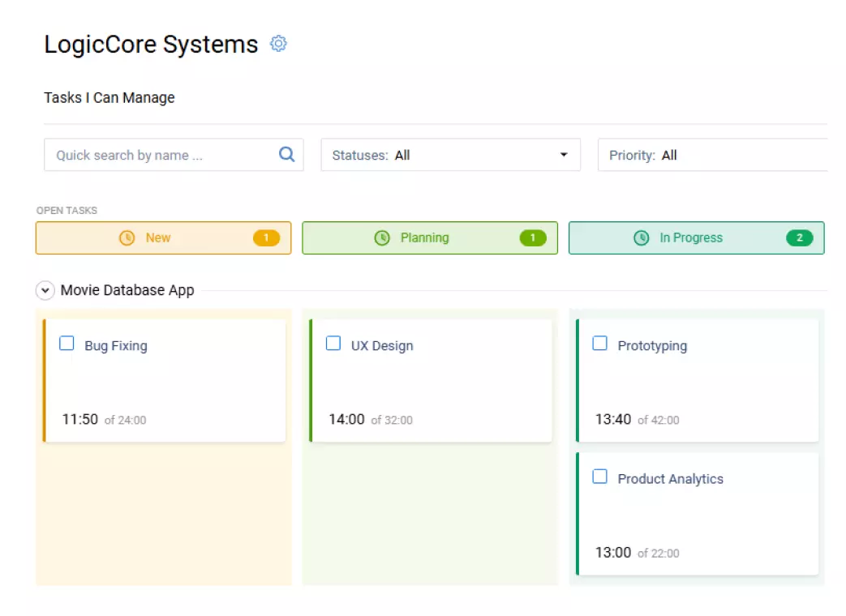Tick the UX Design task checkbox
Viewport: 846px width, 616px height.
coord(333,344)
